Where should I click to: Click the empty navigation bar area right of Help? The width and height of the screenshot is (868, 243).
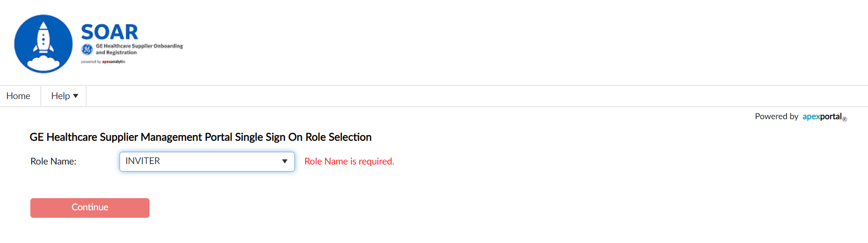pos(467,96)
